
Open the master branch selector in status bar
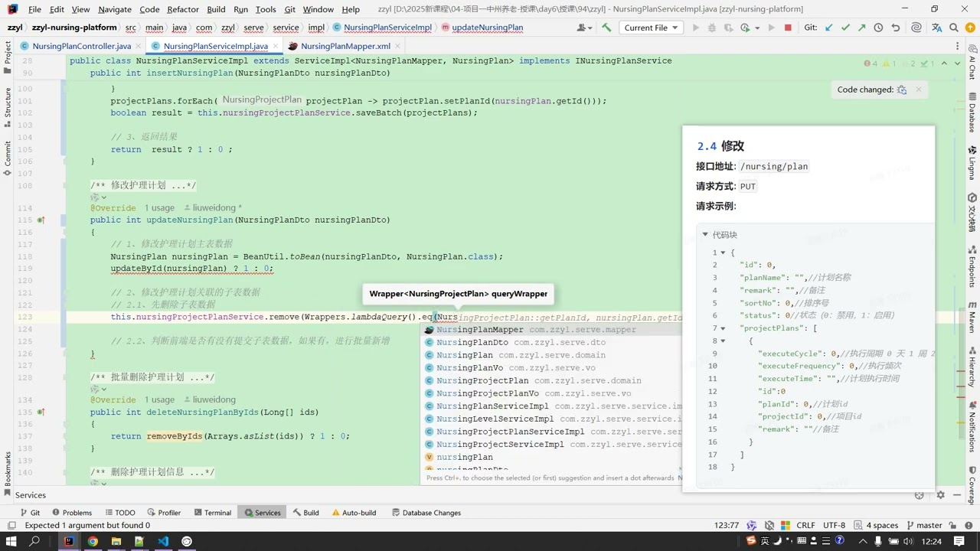click(923, 525)
